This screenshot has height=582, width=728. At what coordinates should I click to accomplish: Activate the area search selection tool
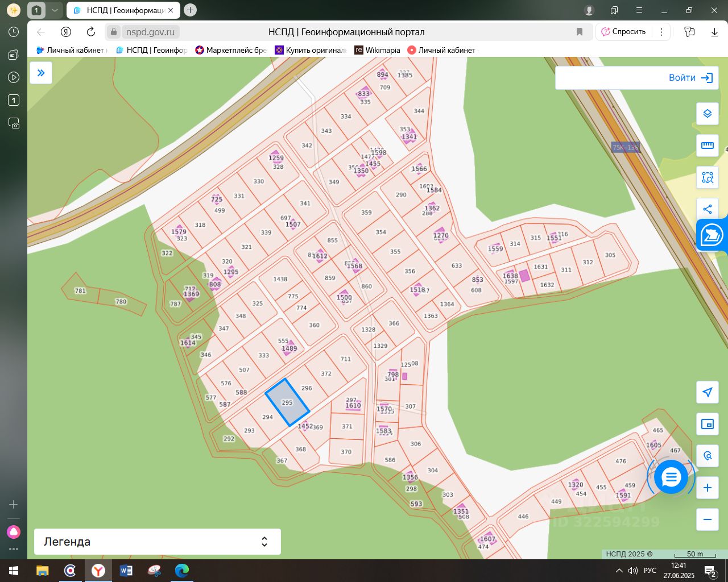(x=707, y=178)
